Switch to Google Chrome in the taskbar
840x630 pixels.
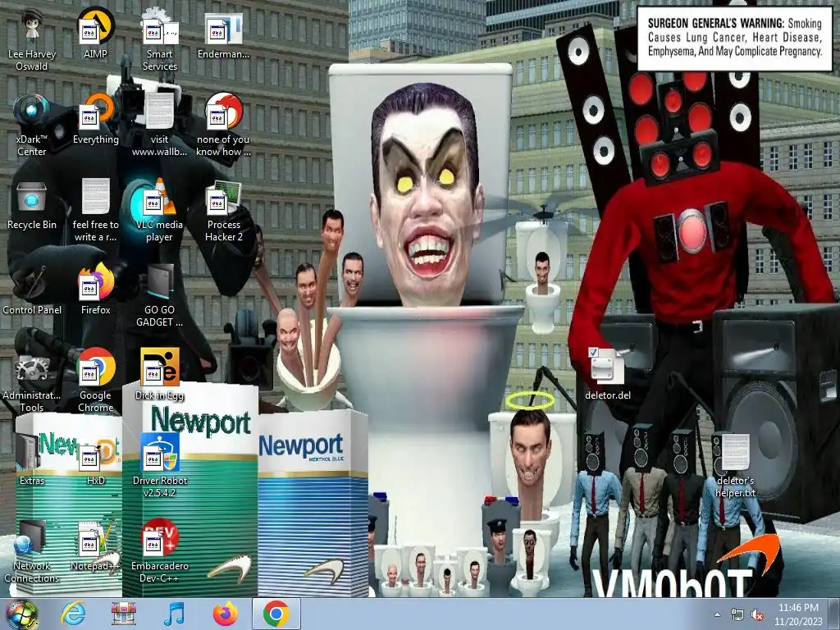[x=276, y=614]
